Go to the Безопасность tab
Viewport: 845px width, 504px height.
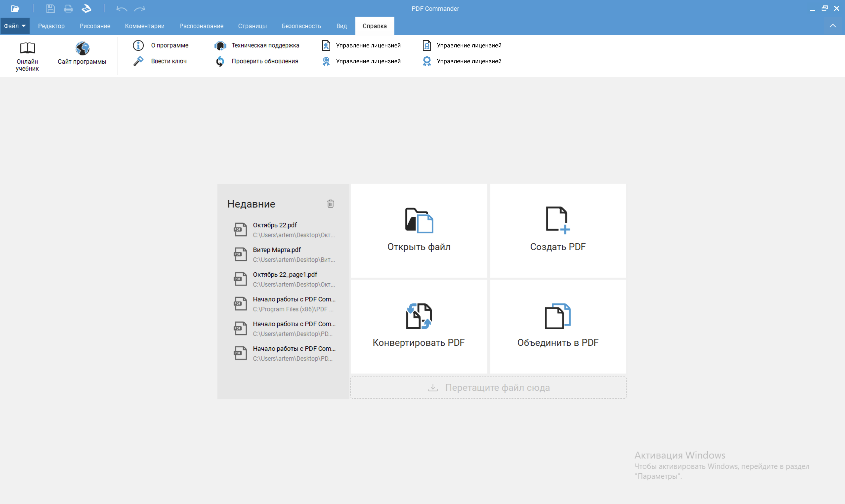coord(301,26)
